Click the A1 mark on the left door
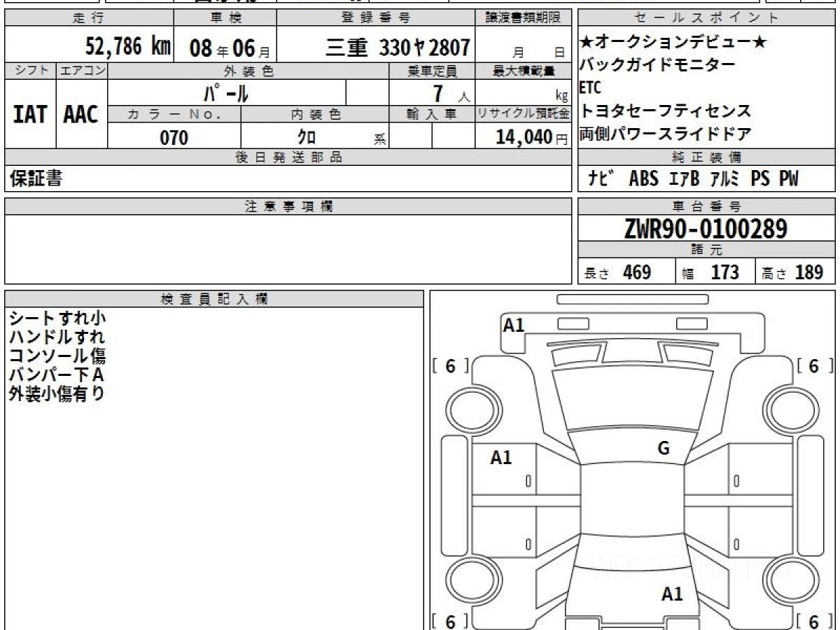840x630 pixels. click(x=501, y=458)
